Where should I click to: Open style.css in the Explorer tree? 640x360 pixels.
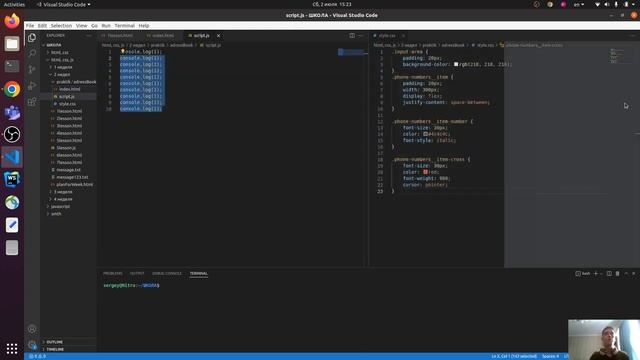pyautogui.click(x=67, y=104)
